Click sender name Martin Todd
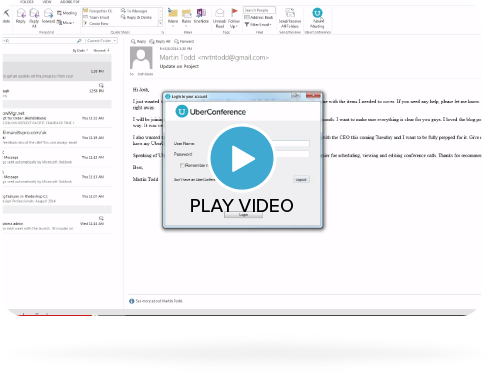This screenshot has height=374, width=488. [177, 57]
